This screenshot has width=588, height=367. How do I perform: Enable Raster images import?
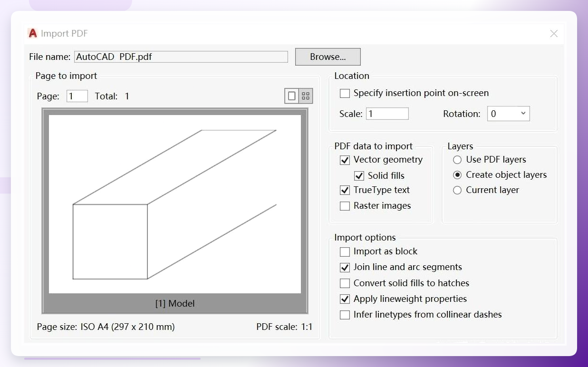tap(345, 206)
